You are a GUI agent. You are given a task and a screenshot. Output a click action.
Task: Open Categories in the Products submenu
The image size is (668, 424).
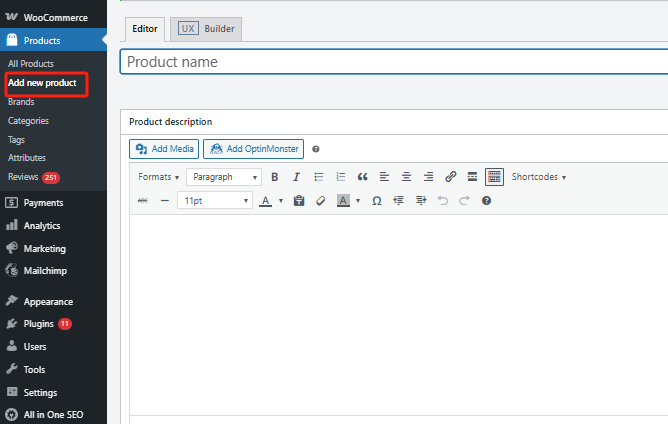click(x=28, y=121)
